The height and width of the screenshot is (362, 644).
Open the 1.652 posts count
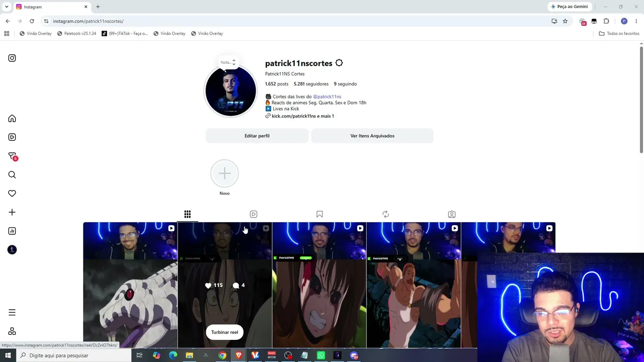coord(277,84)
